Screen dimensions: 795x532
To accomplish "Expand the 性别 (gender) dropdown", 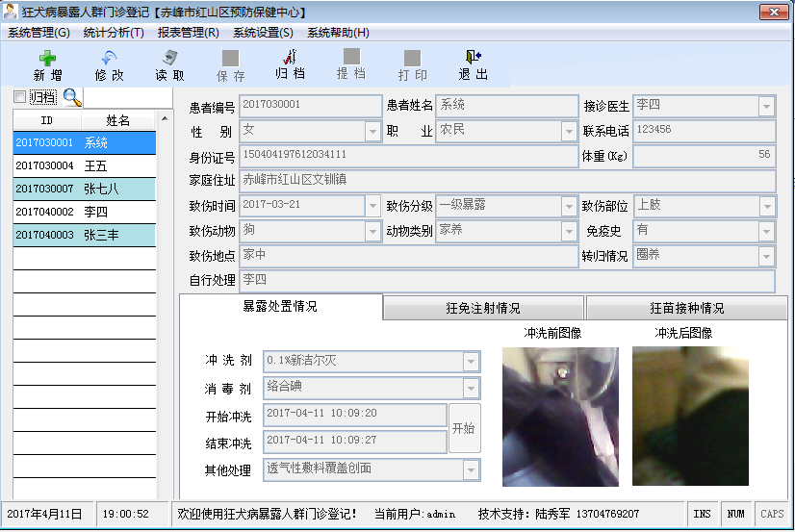I will (x=372, y=132).
